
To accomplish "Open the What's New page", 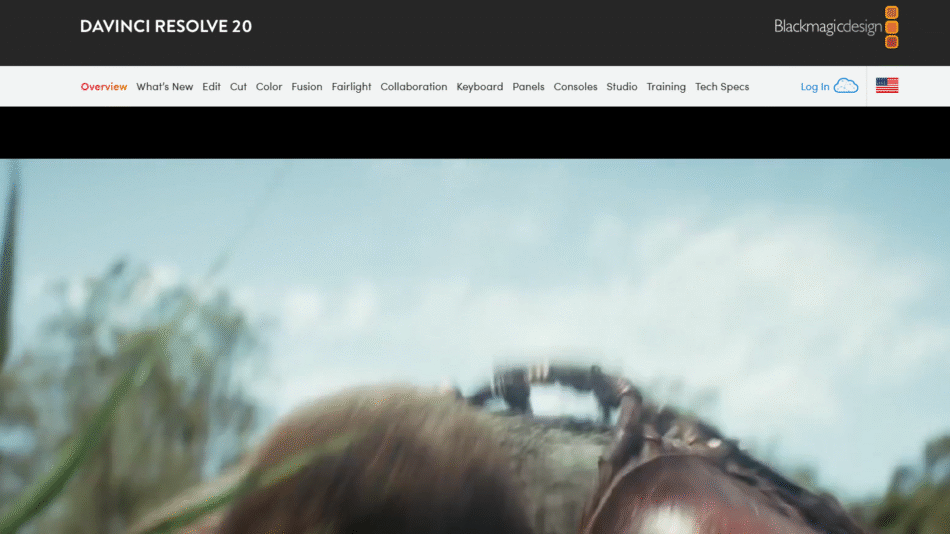I will point(165,87).
